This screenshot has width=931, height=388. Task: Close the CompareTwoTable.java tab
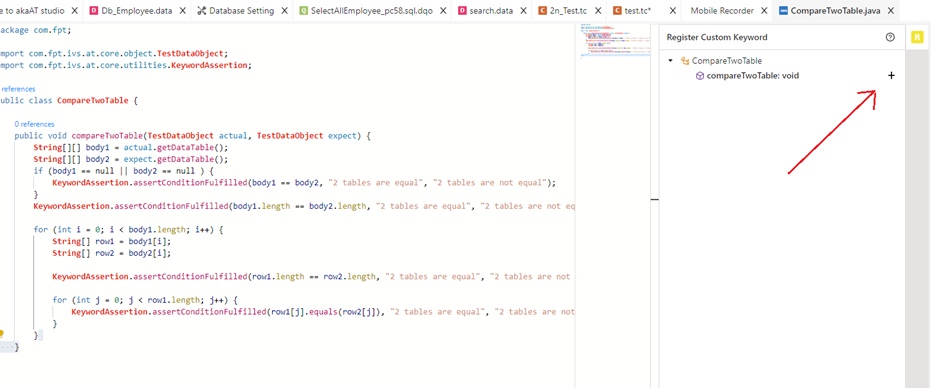point(891,11)
